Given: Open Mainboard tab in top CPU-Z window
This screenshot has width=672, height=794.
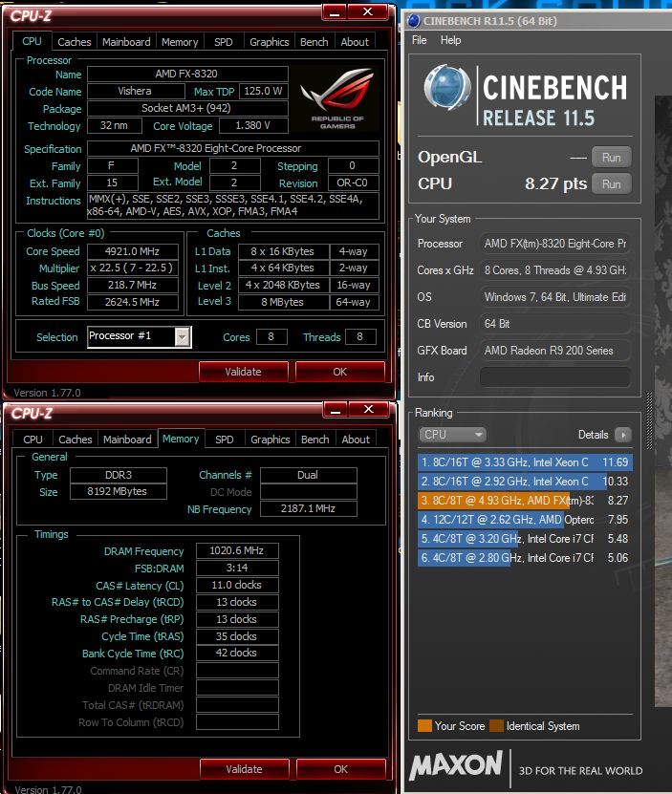Looking at the screenshot, I should click(x=126, y=42).
